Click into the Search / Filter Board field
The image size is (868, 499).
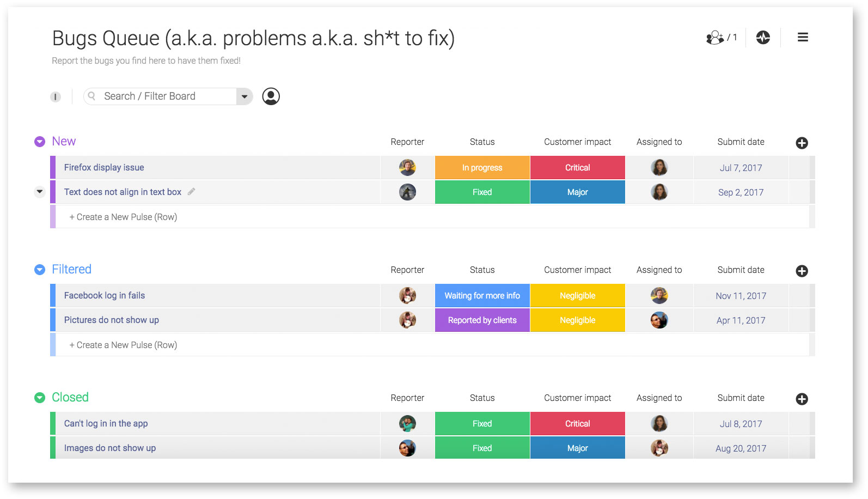click(163, 96)
